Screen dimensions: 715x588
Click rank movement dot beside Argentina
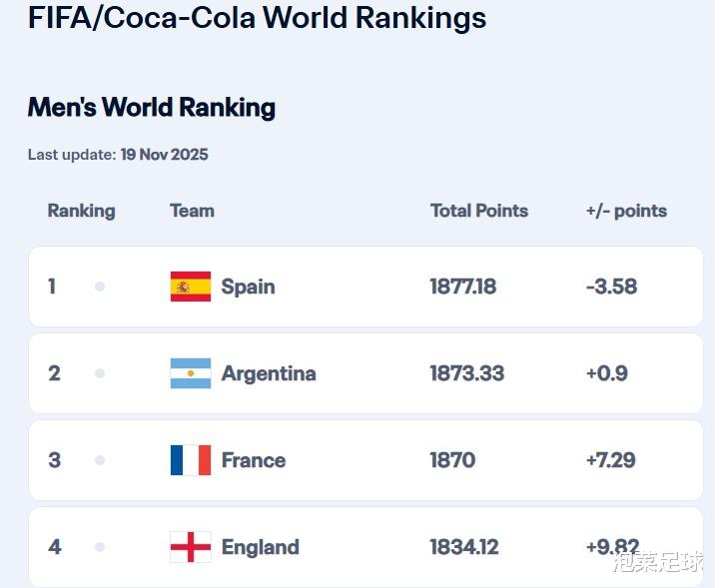click(x=100, y=373)
